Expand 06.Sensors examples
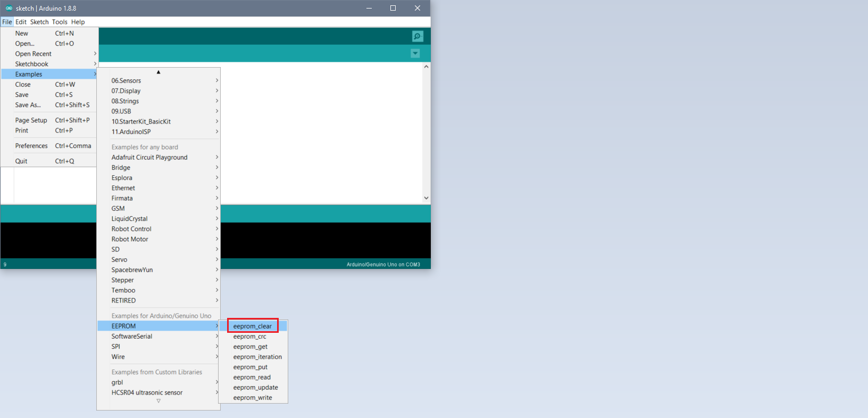The image size is (868, 418). pos(158,80)
